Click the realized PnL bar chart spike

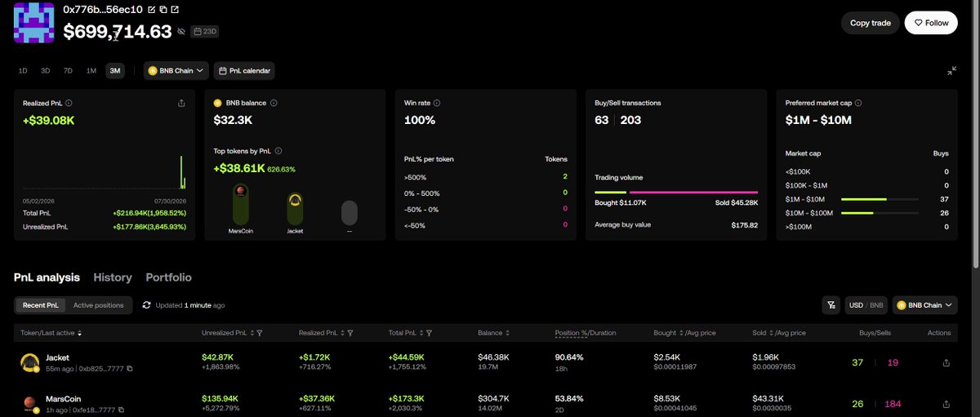[180, 172]
